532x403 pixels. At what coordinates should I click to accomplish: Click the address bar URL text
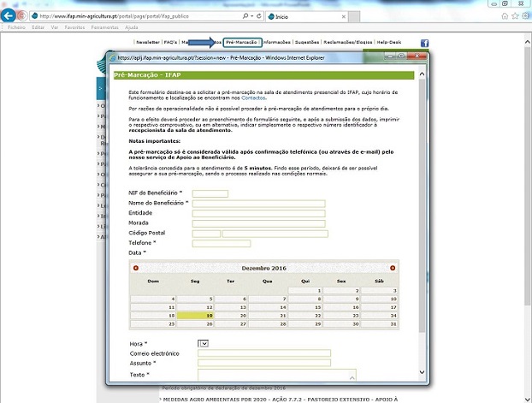(x=114, y=16)
